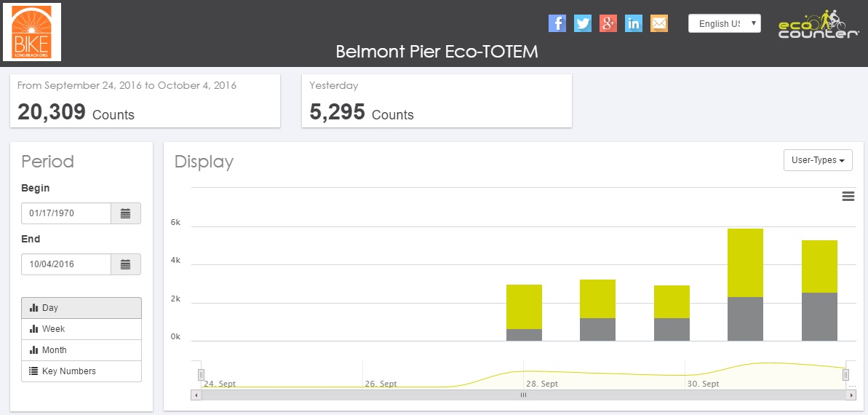Select the Key Numbers view
Screen dimensions: 868x415
(x=81, y=371)
